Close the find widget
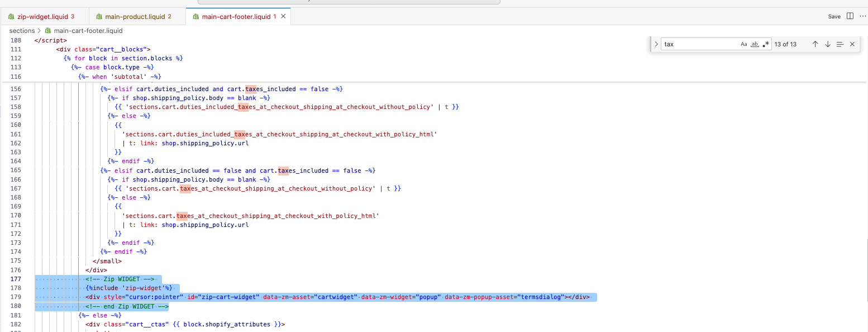 pos(852,44)
